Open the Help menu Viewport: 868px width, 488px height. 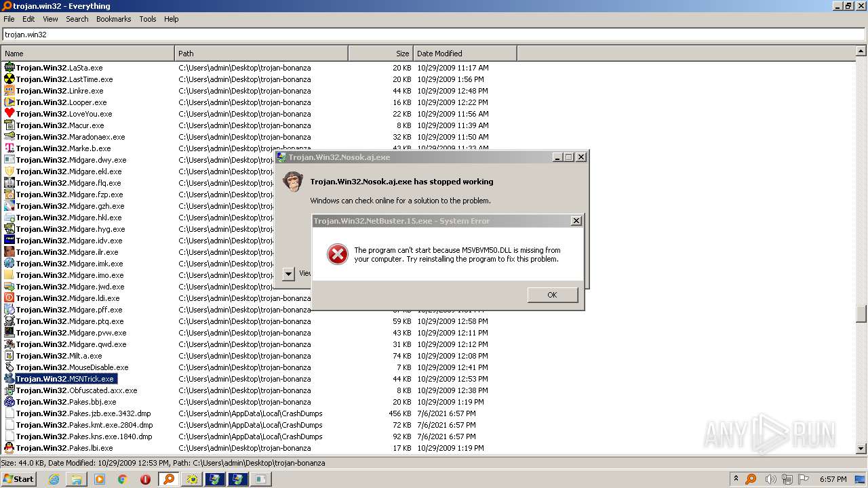click(x=172, y=19)
